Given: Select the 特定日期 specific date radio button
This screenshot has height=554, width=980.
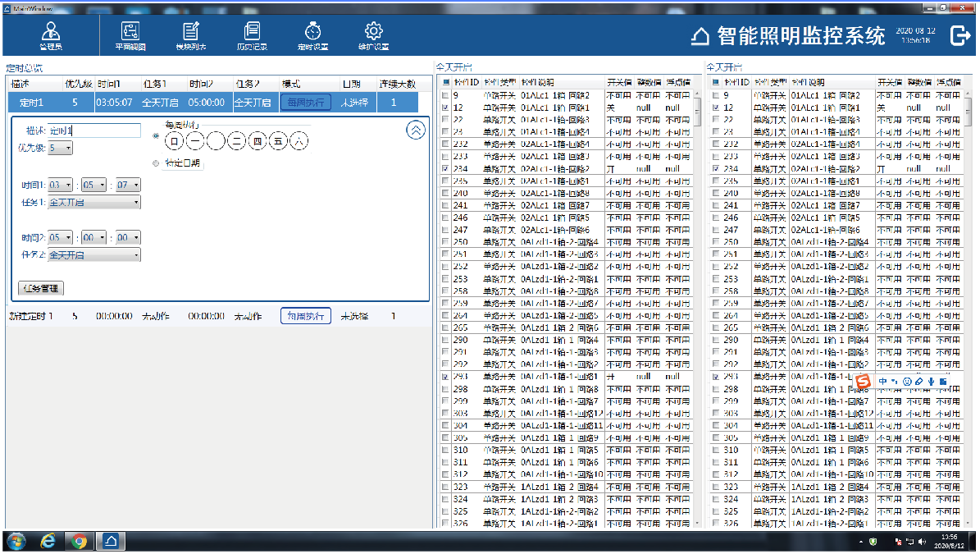Looking at the screenshot, I should tap(156, 163).
